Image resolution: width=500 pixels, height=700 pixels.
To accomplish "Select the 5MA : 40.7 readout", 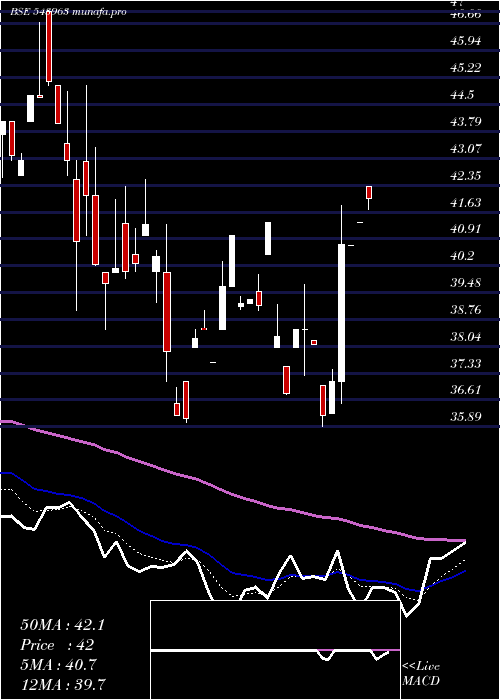I will (x=57, y=665).
